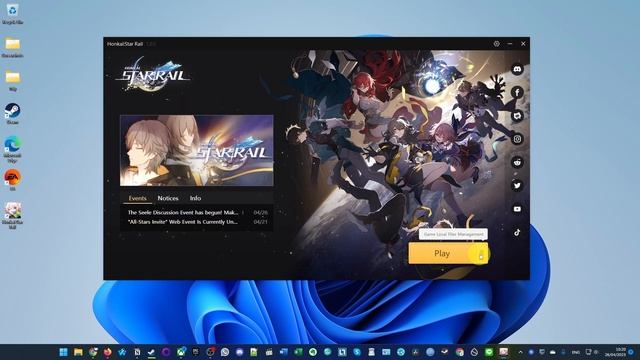Select the Recycle Bin desktop icon

[13, 13]
